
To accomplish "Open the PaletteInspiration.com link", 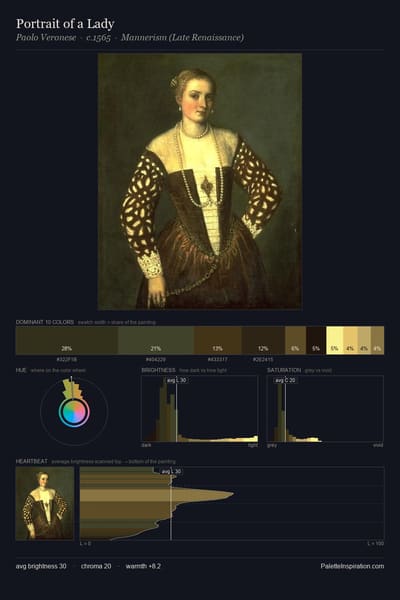I will coord(352,566).
